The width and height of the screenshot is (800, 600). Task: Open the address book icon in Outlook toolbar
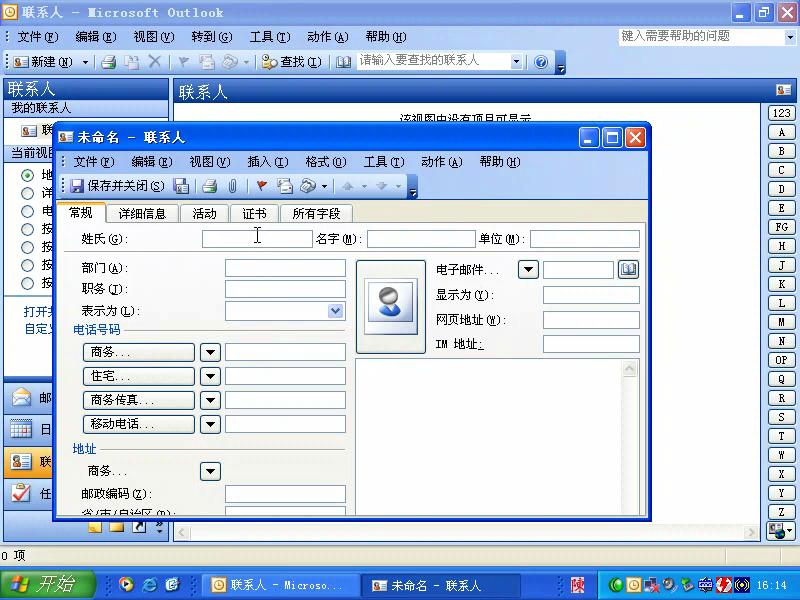point(343,62)
